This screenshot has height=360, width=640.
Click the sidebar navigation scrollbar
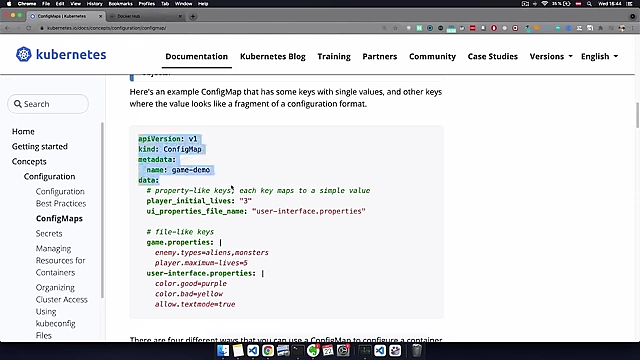click(x=102, y=210)
